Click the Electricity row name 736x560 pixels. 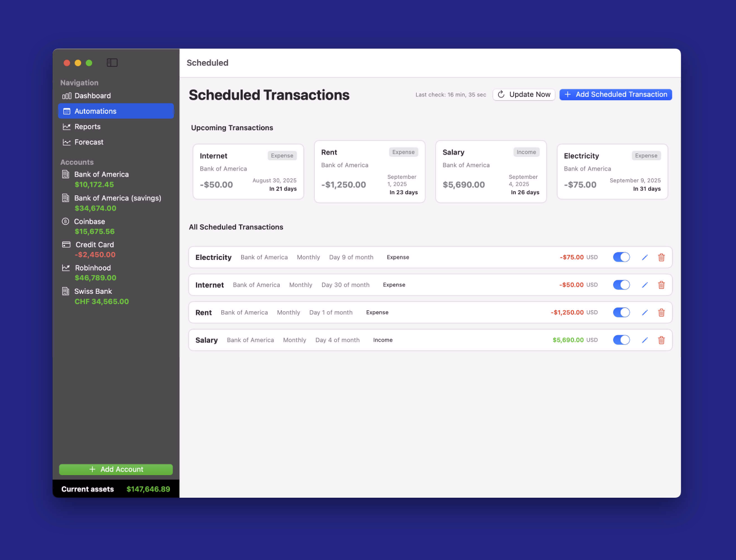[x=213, y=258]
